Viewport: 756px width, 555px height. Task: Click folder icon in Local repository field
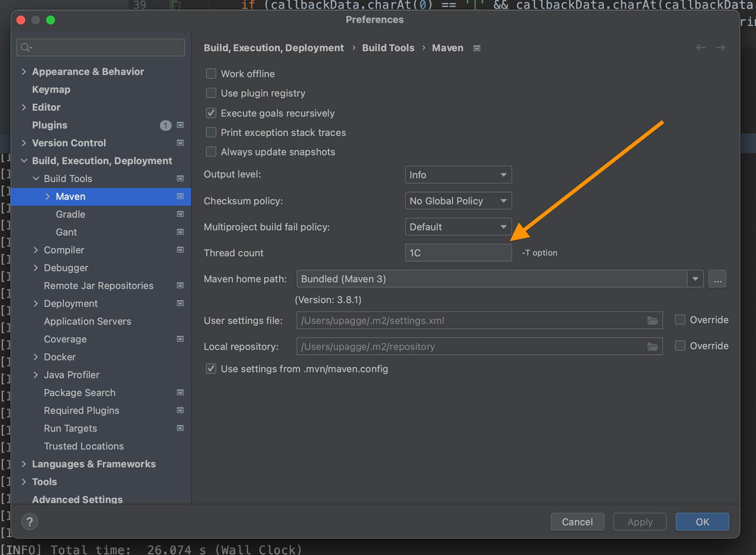(653, 347)
